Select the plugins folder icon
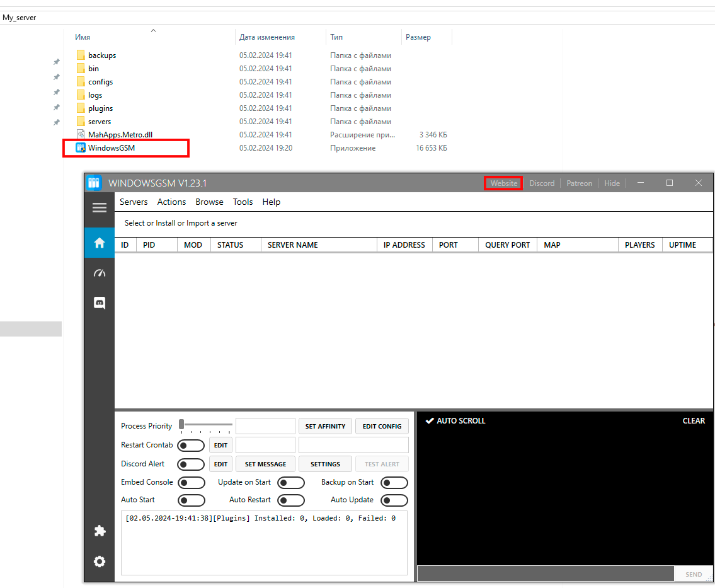The width and height of the screenshot is (715, 588). click(81, 108)
